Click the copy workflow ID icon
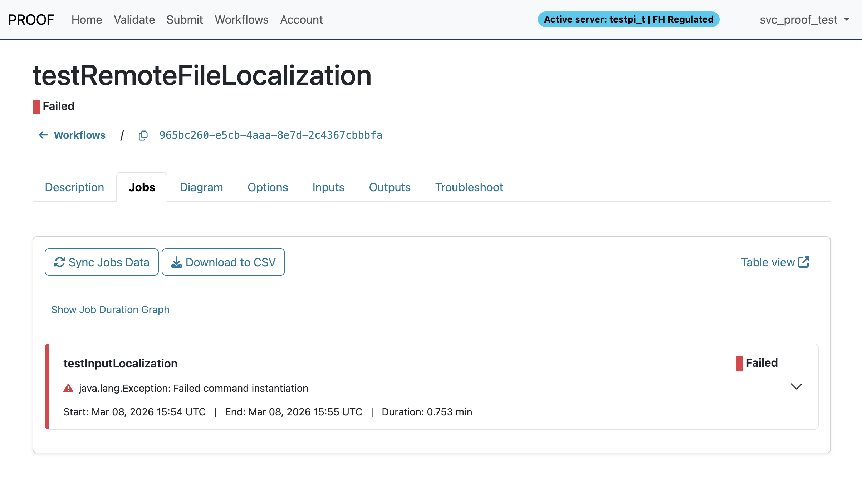The height and width of the screenshot is (504, 862). pyautogui.click(x=143, y=135)
